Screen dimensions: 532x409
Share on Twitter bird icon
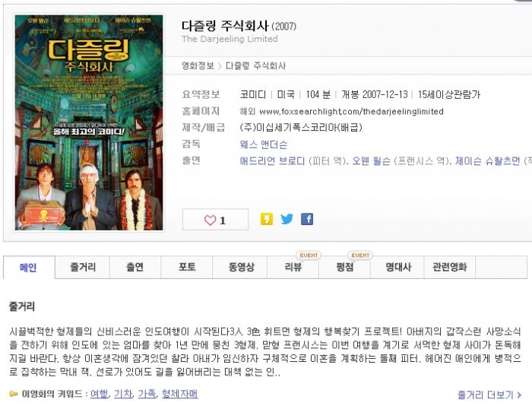287,219
